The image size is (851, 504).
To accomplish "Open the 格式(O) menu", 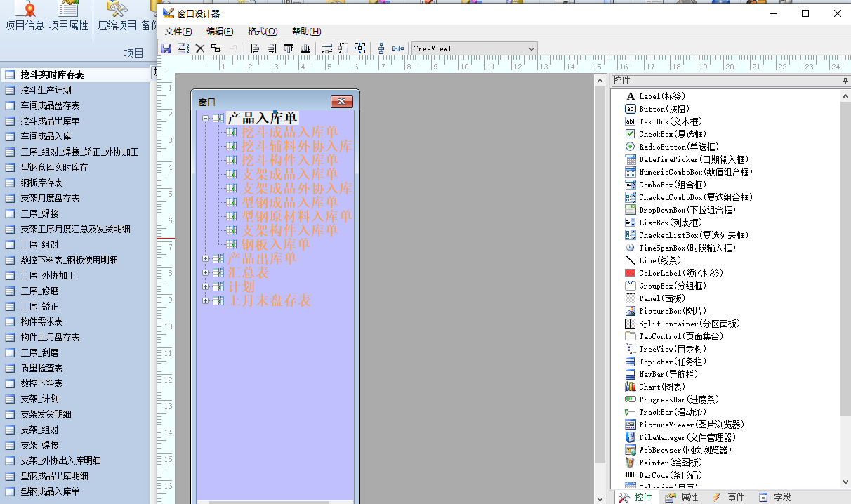I will point(263,32).
